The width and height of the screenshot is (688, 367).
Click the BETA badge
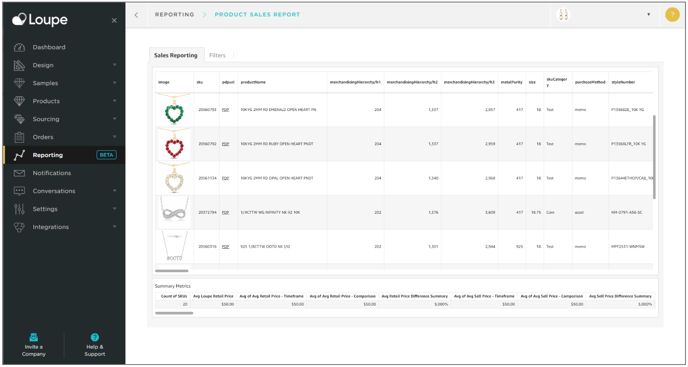coord(106,155)
